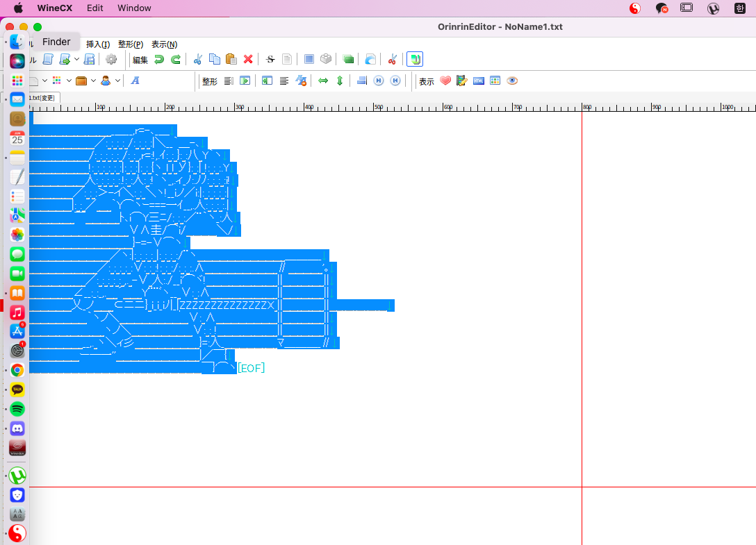
Task: Toggle the strikethrough S icon
Action: [x=270, y=60]
